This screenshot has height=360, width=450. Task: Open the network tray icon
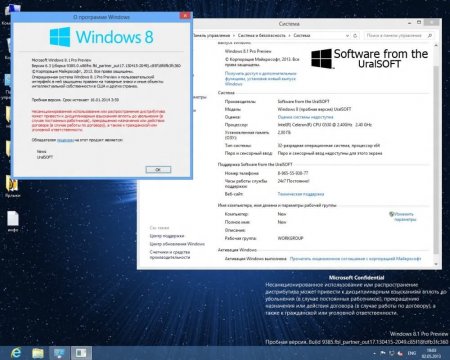coord(392,353)
